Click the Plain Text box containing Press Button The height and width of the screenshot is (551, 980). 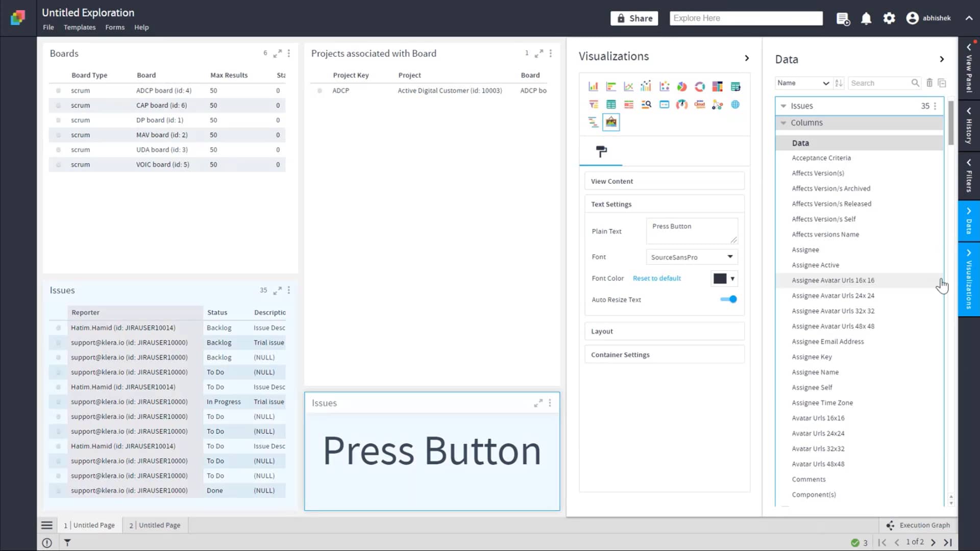coord(692,231)
